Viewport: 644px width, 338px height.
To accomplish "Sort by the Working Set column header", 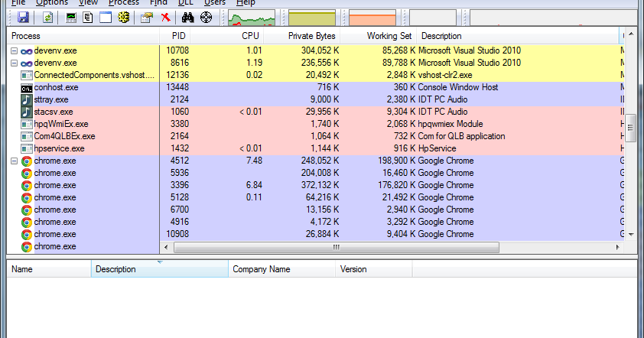I will point(379,36).
